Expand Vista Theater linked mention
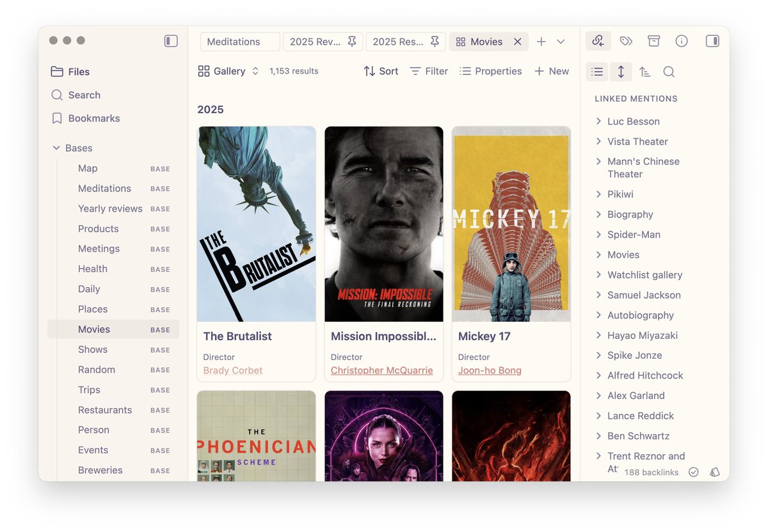The image size is (768, 532). 598,141
